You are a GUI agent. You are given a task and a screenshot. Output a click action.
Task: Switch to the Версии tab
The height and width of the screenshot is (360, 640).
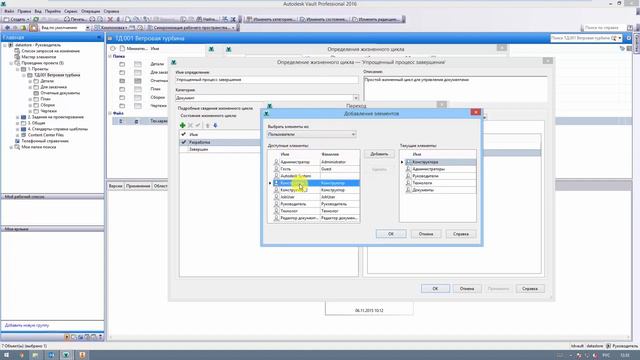[x=116, y=186]
